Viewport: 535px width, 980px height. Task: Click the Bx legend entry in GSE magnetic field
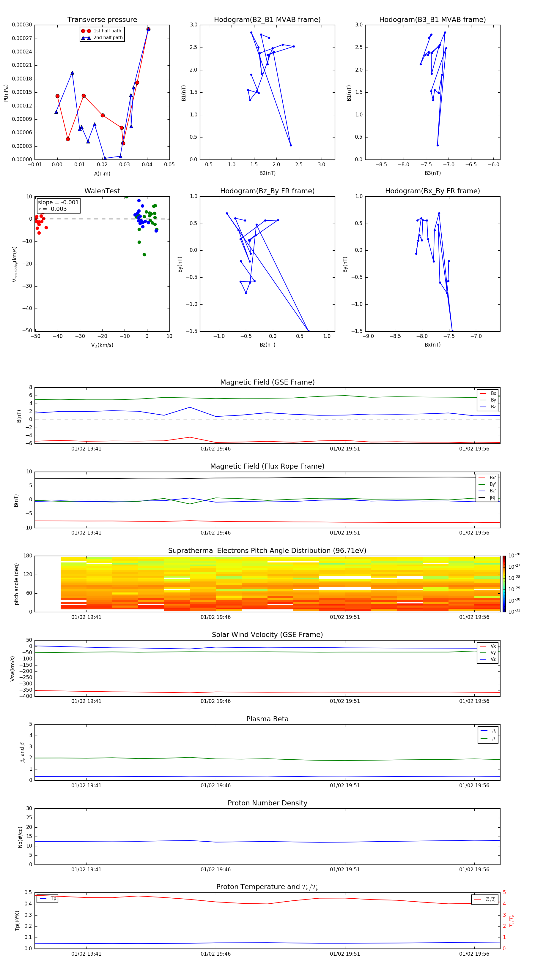click(x=488, y=393)
